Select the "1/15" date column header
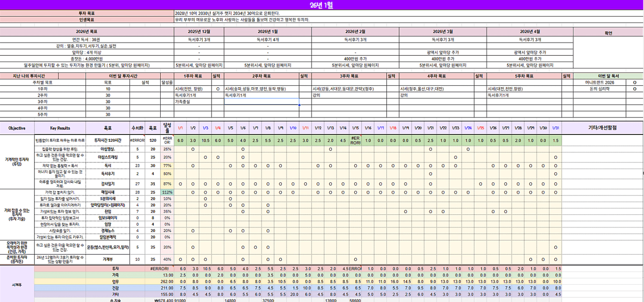 click(x=355, y=128)
